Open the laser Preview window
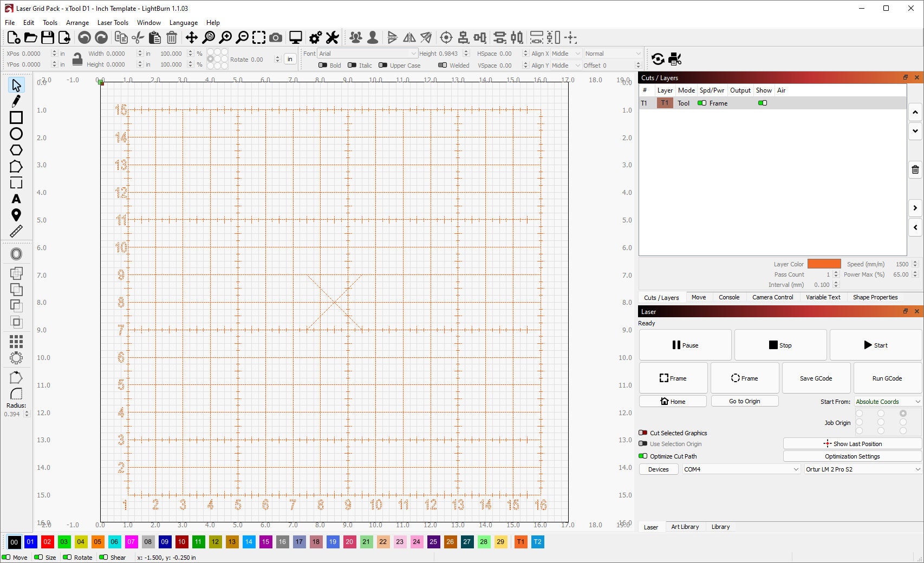Viewport: 924px width, 563px height. (295, 37)
